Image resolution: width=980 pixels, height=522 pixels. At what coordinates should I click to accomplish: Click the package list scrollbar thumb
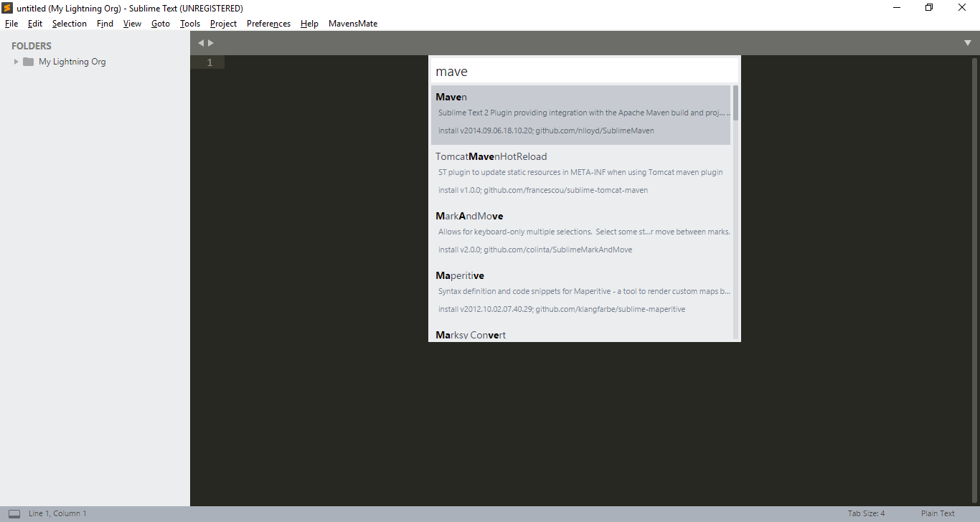point(735,103)
